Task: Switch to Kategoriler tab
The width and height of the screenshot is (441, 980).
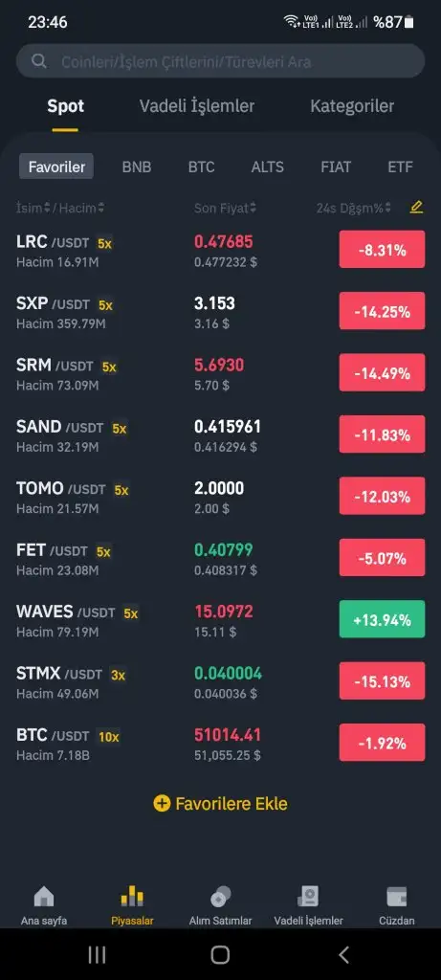Action: [352, 106]
